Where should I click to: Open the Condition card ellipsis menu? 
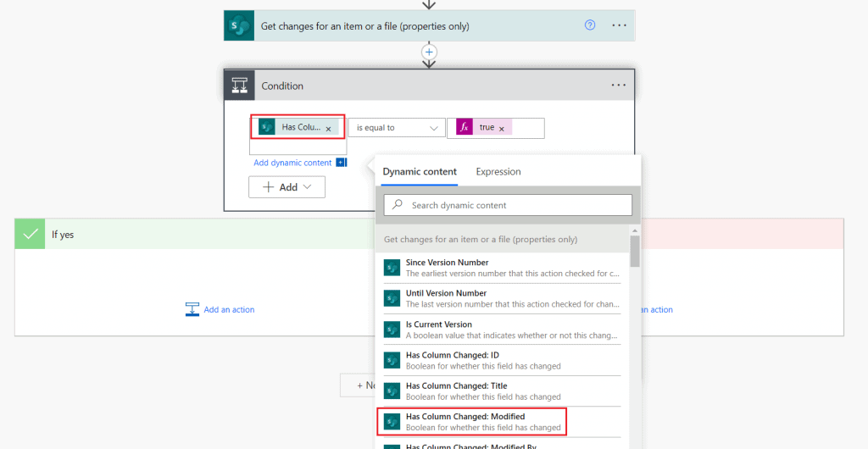pyautogui.click(x=619, y=86)
